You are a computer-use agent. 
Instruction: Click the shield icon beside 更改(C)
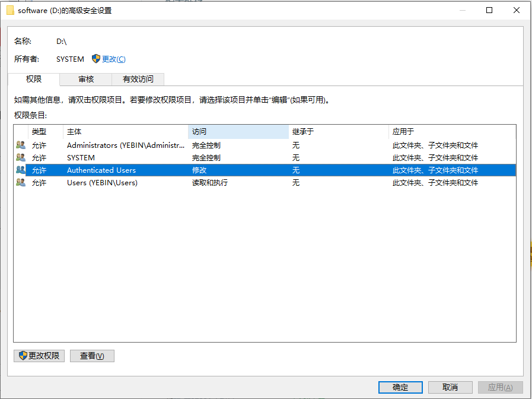tap(96, 59)
